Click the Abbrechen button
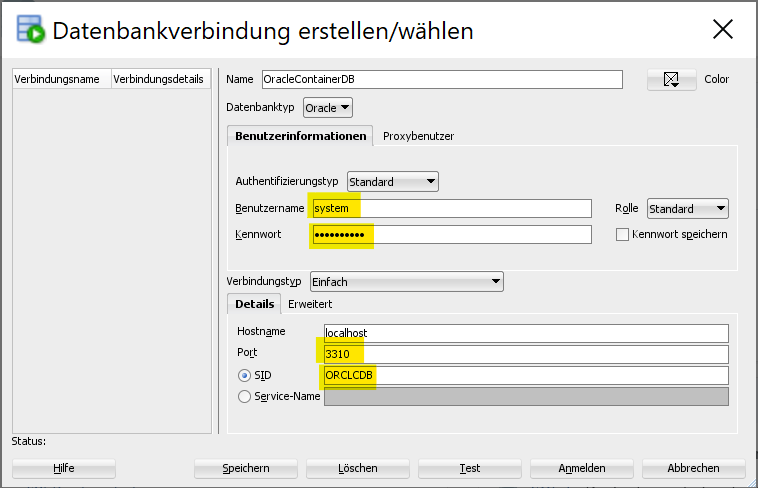The width and height of the screenshot is (758, 488). (693, 468)
